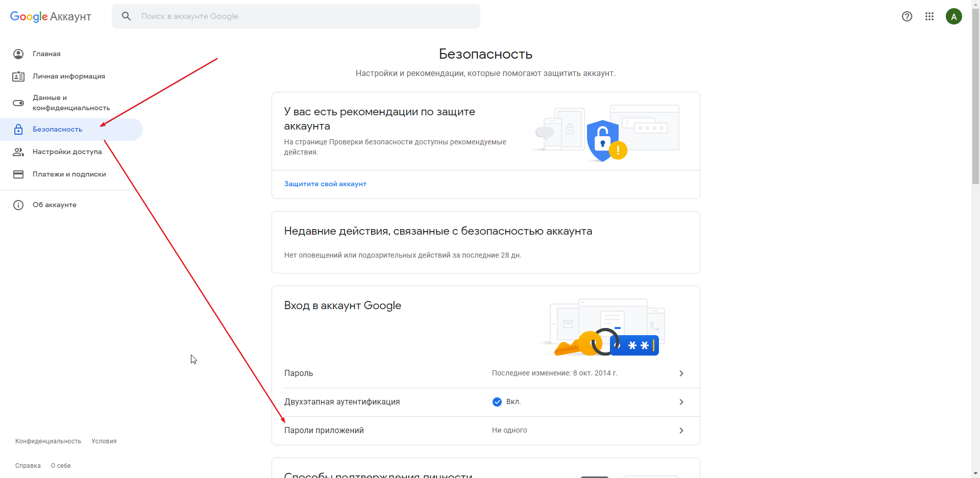Image resolution: width=980 pixels, height=478 pixels.
Task: Expand Пароли приложений chevron arrow
Action: tap(681, 431)
